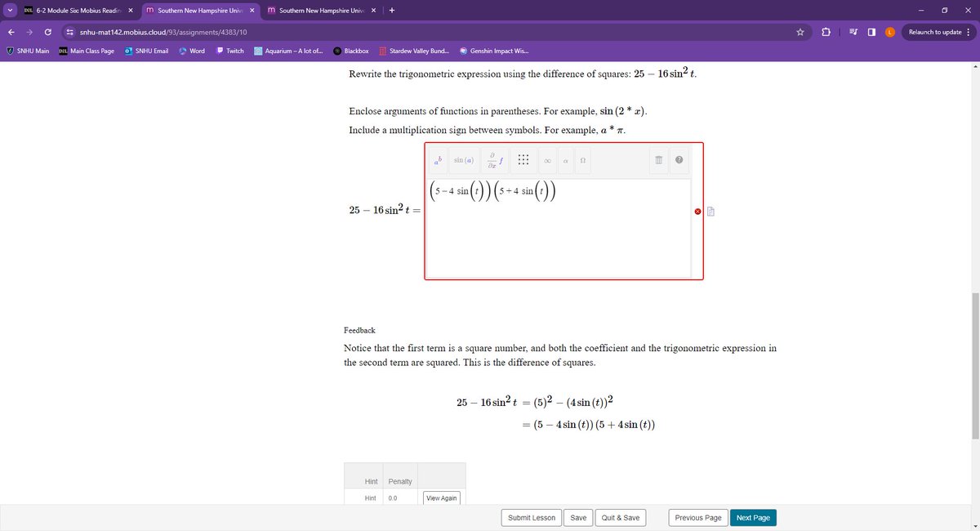Reload the page

(x=49, y=32)
